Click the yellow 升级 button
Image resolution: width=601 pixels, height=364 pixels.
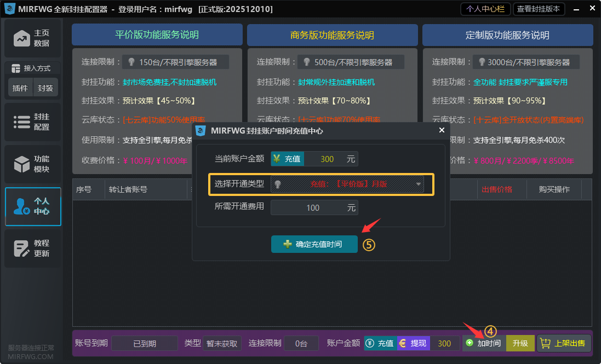[519, 343]
